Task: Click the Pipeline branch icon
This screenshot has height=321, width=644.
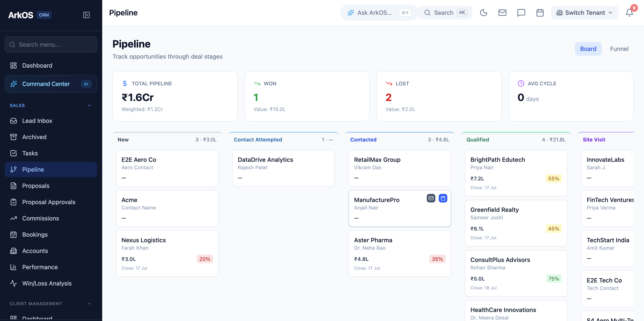Action: coord(13,170)
